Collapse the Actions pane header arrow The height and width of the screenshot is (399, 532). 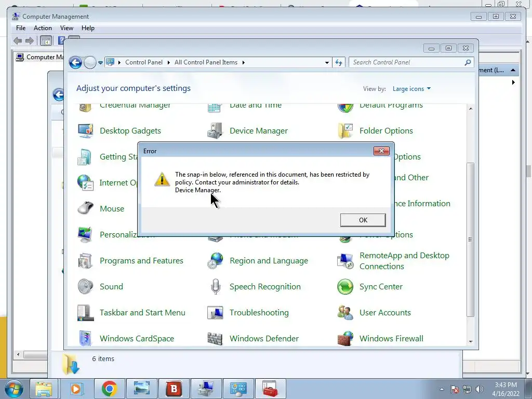coord(513,70)
